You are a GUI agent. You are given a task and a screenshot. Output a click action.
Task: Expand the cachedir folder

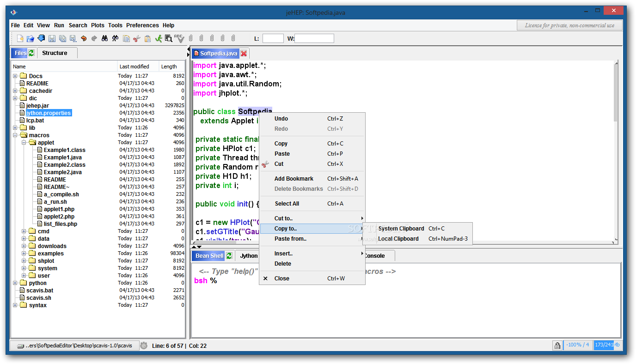[15, 91]
